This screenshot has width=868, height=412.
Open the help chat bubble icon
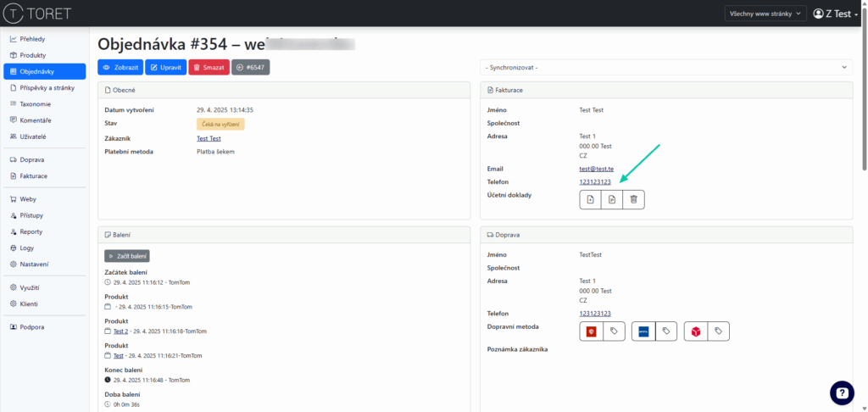(x=842, y=392)
